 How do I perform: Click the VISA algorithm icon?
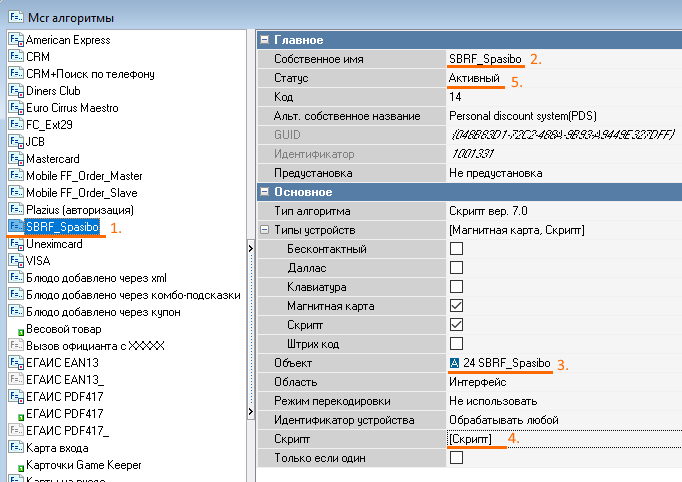14,261
